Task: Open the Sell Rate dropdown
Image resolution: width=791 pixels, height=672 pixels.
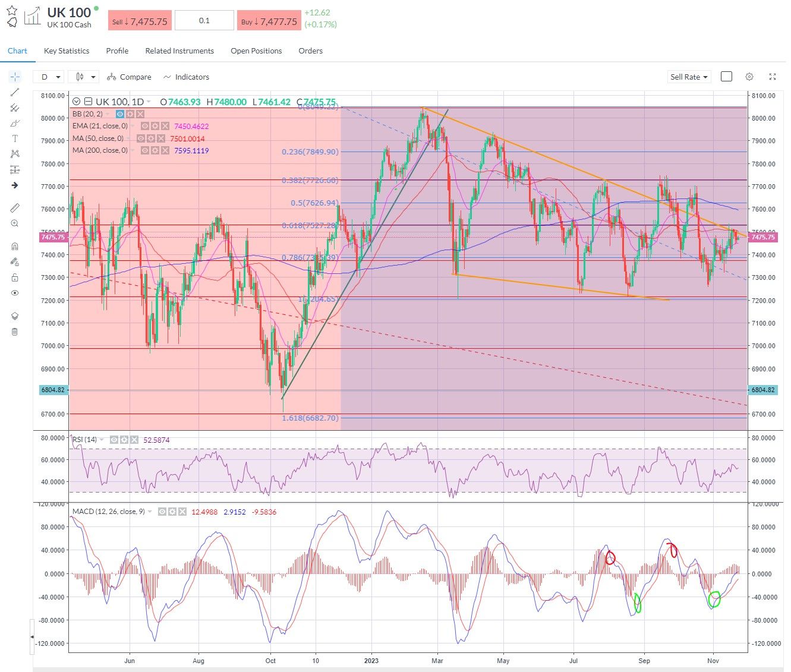Action: click(688, 77)
